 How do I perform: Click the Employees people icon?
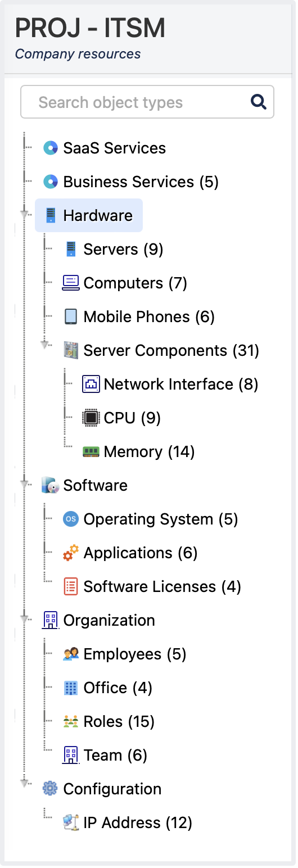[71, 654]
